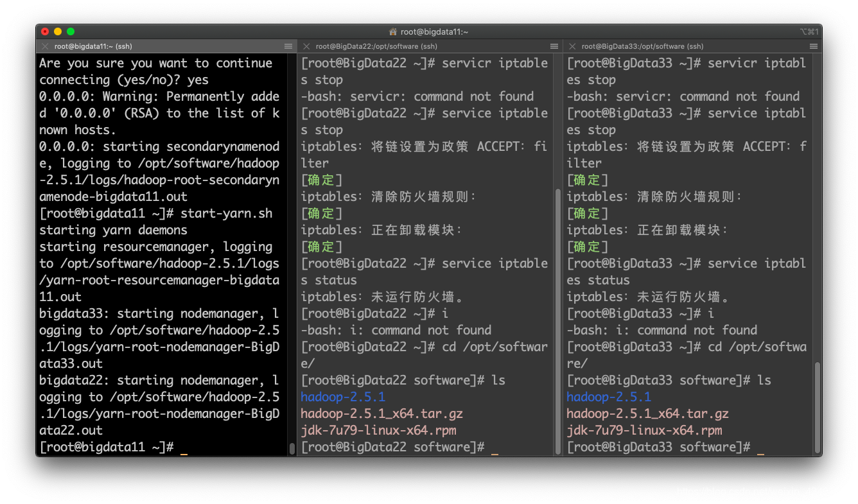
Task: Click the hadoop-2.5.1 directory in BigData22 pane
Action: coord(343,397)
